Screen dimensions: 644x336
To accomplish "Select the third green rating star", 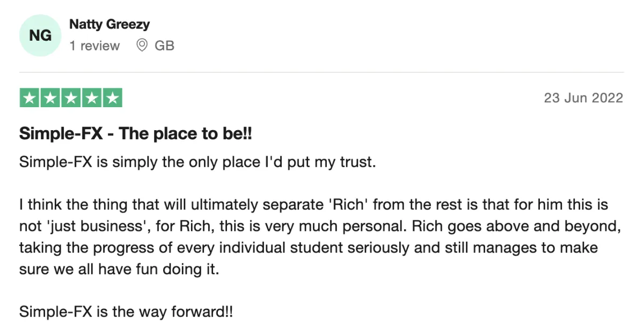I will point(71,98).
